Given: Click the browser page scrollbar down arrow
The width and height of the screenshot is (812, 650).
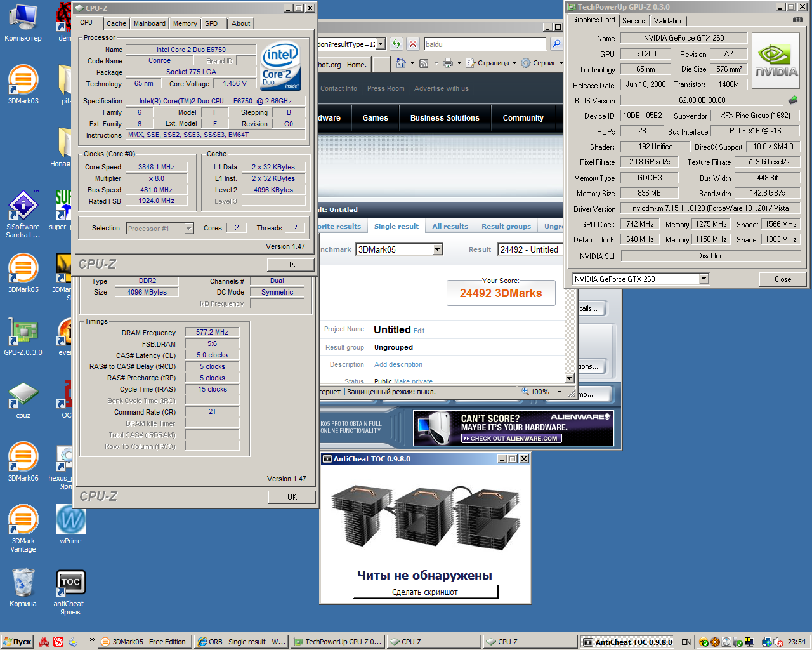Looking at the screenshot, I should pyautogui.click(x=569, y=378).
